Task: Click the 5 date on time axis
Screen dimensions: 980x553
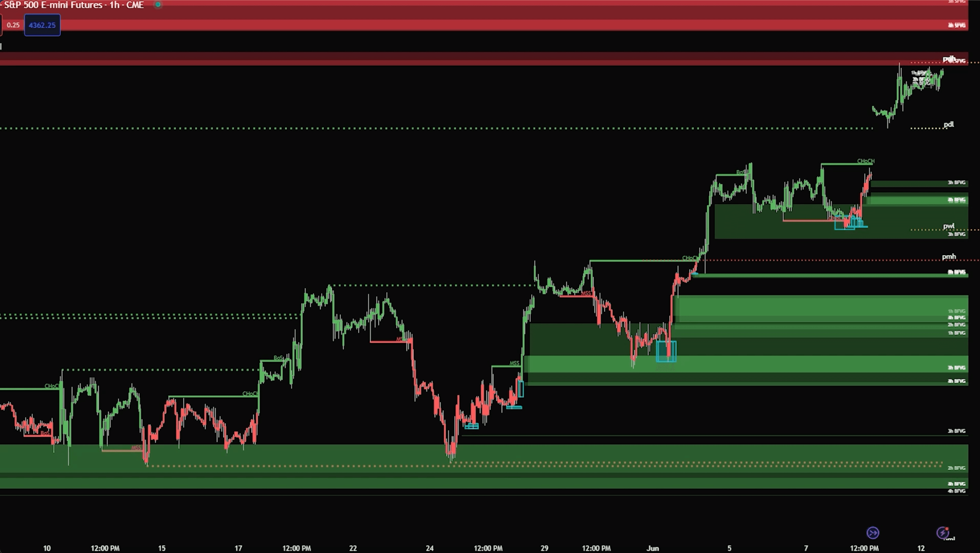Action: tap(729, 548)
